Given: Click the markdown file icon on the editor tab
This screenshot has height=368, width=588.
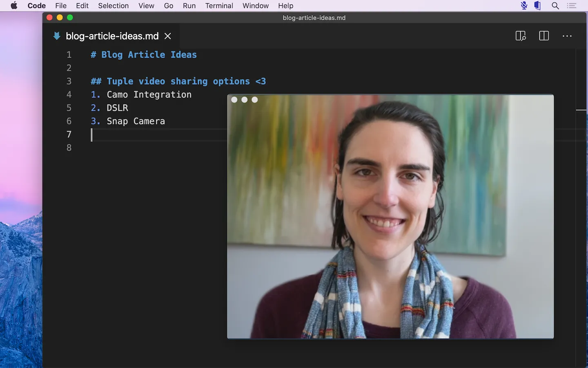Looking at the screenshot, I should [x=56, y=36].
